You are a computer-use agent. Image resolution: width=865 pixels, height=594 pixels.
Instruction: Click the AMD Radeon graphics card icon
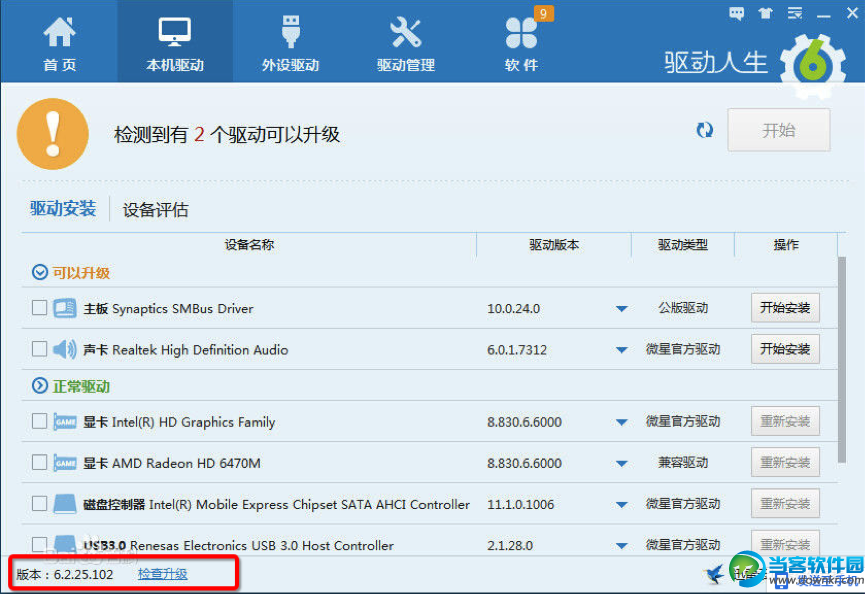point(65,463)
